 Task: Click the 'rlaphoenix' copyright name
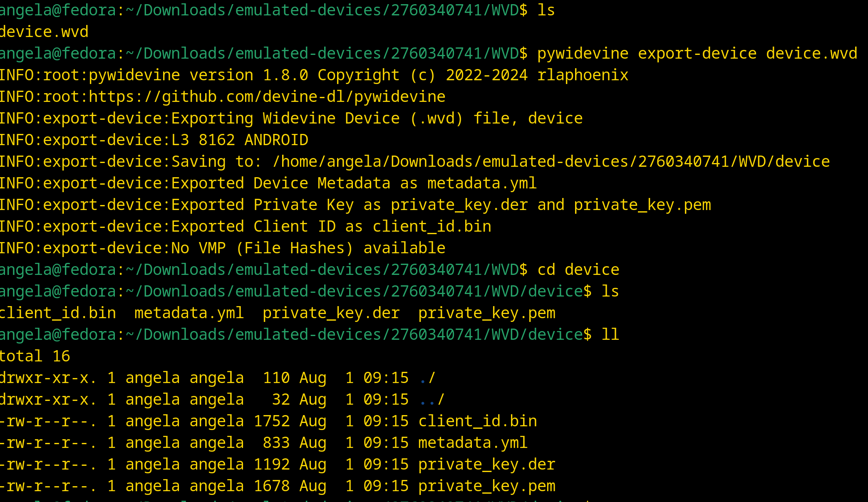coord(583,75)
